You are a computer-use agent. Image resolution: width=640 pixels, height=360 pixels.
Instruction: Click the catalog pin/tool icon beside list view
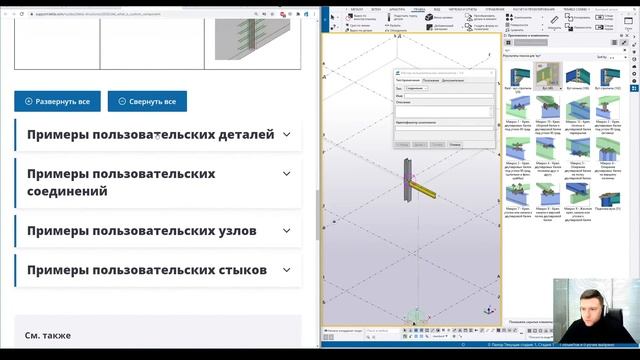(x=624, y=42)
